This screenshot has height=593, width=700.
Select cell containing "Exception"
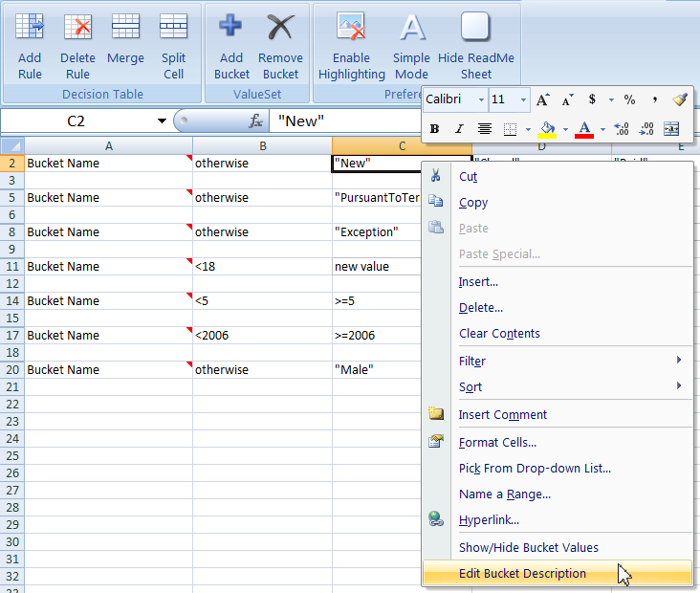(x=377, y=232)
